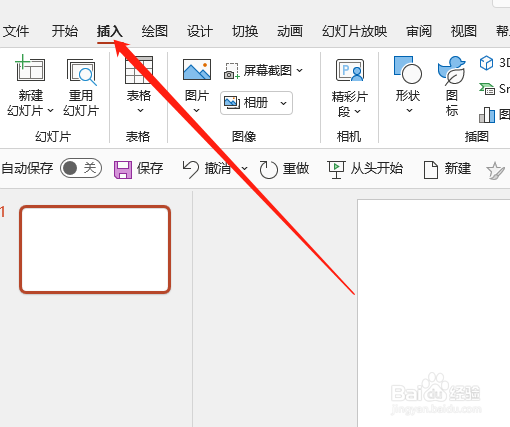This screenshot has height=427, width=510.
Task: Switch to the Design (设计) tab
Action: pyautogui.click(x=200, y=31)
